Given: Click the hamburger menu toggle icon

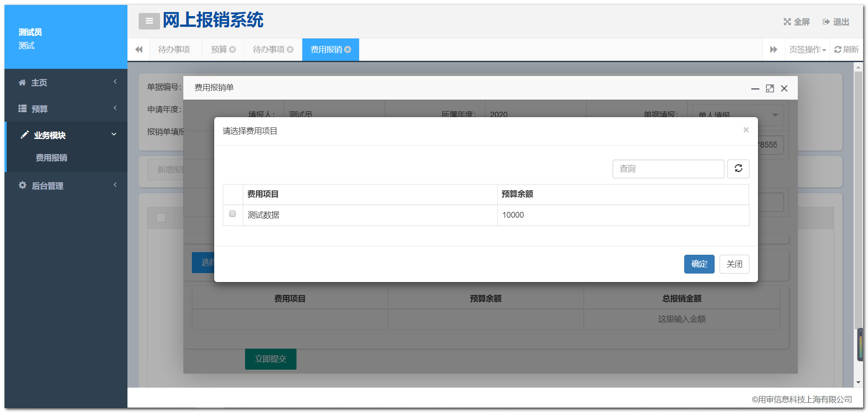Looking at the screenshot, I should click(x=149, y=21).
